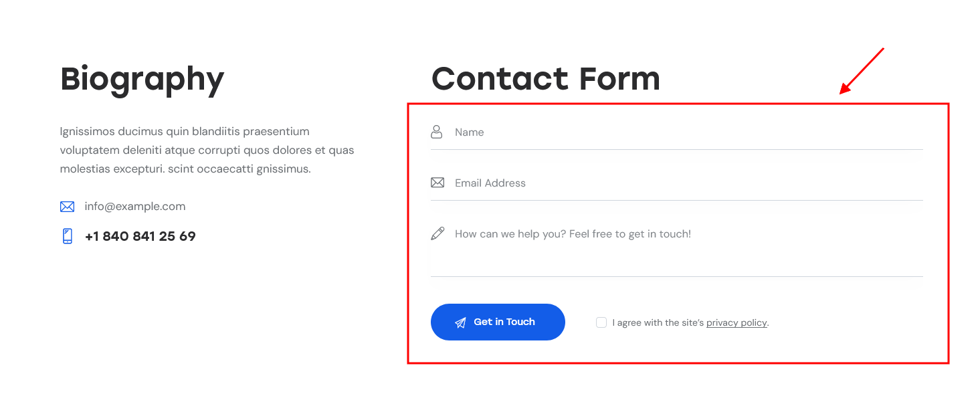The width and height of the screenshot is (980, 400).
Task: Click the Biography heading
Action: (x=142, y=80)
